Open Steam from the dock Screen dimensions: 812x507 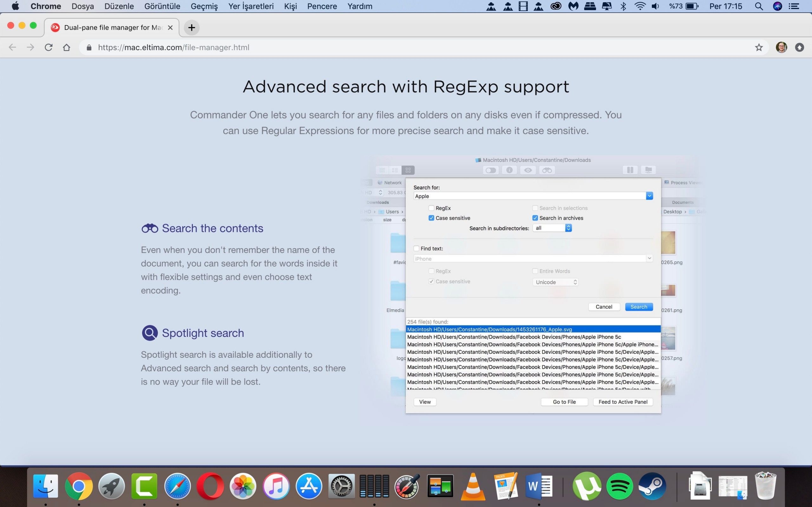coord(652,486)
